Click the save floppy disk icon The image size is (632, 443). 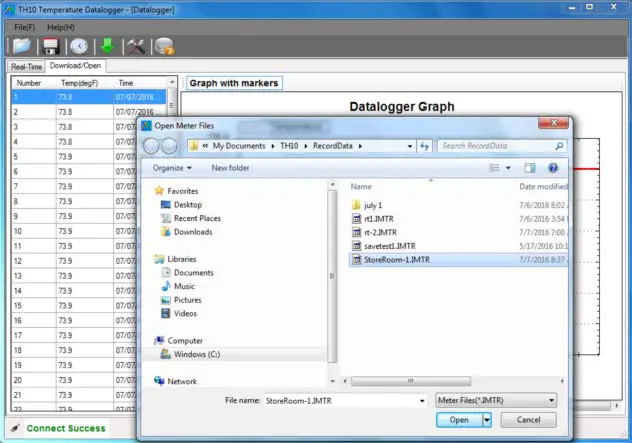pos(50,46)
